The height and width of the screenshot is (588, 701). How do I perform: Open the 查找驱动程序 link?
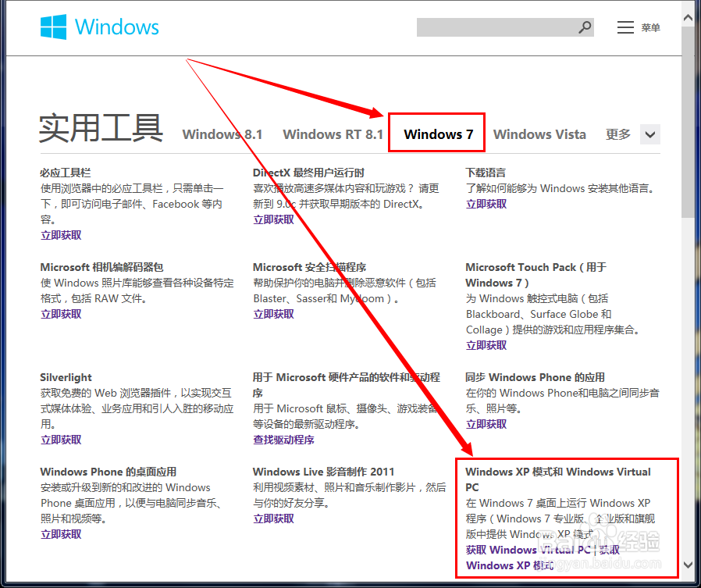click(x=283, y=440)
